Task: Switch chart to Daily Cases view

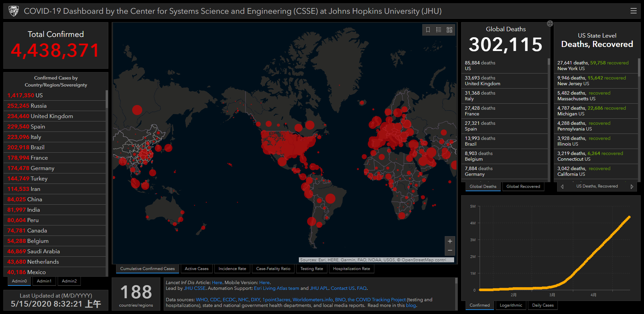Action: (543, 305)
